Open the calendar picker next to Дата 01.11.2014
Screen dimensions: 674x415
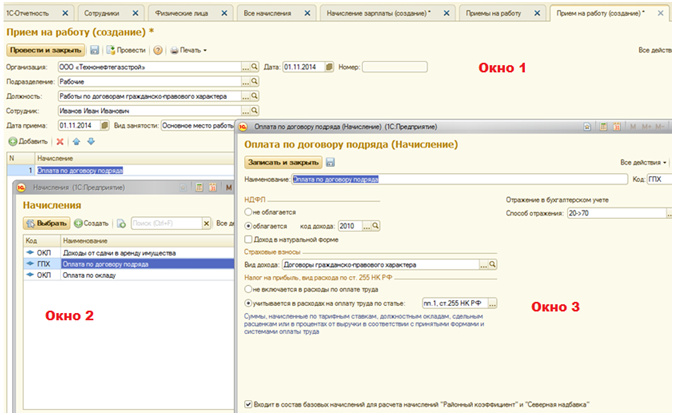329,67
